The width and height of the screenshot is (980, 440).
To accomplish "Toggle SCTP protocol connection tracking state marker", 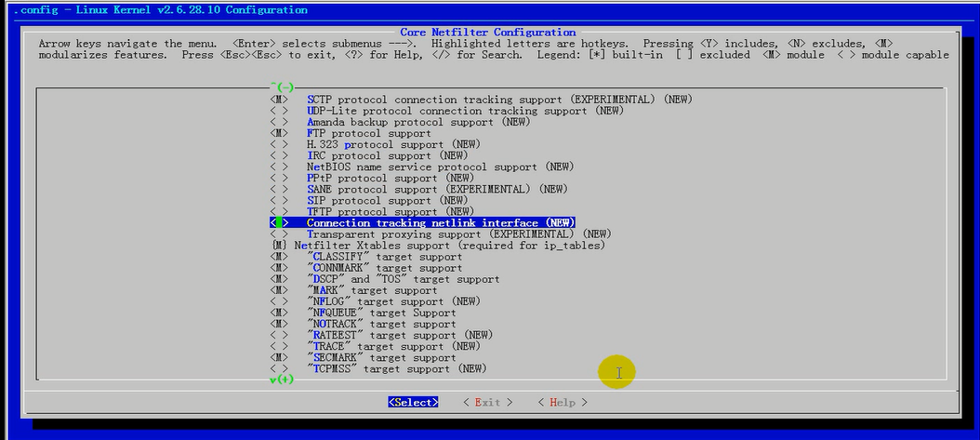I will click(279, 100).
